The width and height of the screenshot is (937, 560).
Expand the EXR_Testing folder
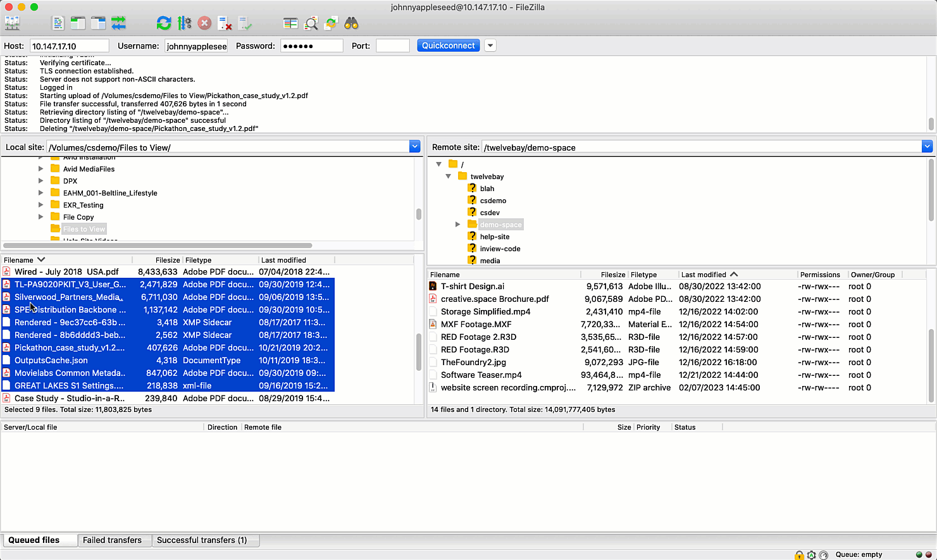(x=40, y=205)
